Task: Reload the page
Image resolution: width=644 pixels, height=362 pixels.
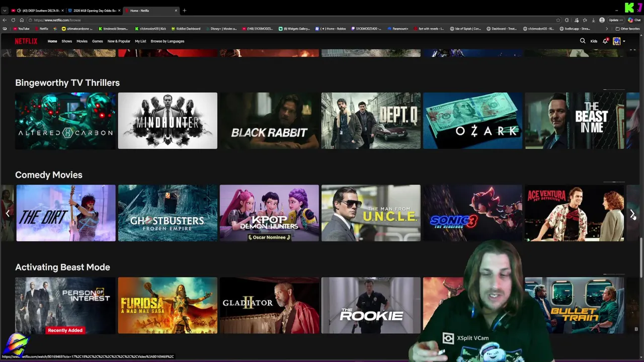Action: pyautogui.click(x=13, y=20)
